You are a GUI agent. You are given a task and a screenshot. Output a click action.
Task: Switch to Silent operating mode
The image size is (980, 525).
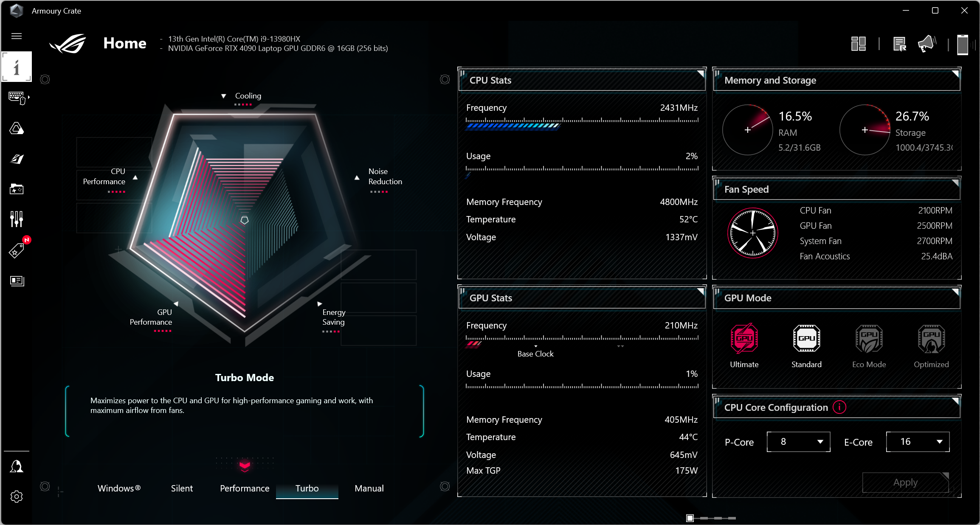pos(182,488)
